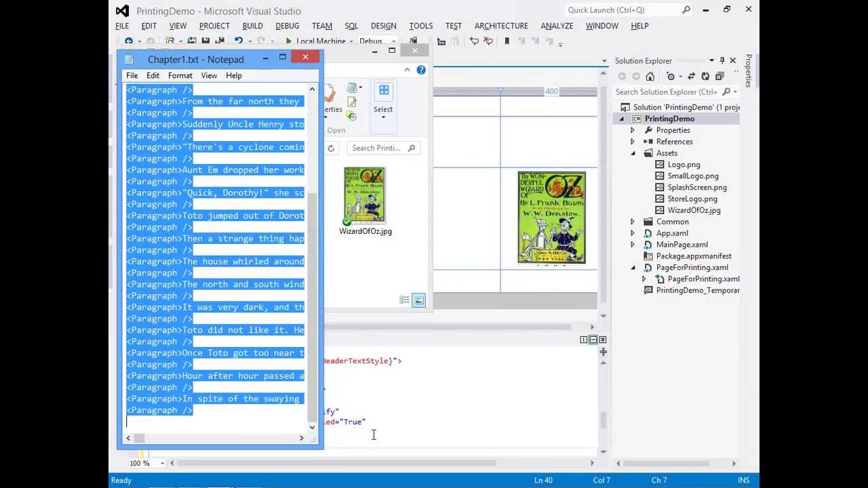Screen dimensions: 868x488
Task: Collapse the Assets folder in Solution Explorer
Action: 633,153
